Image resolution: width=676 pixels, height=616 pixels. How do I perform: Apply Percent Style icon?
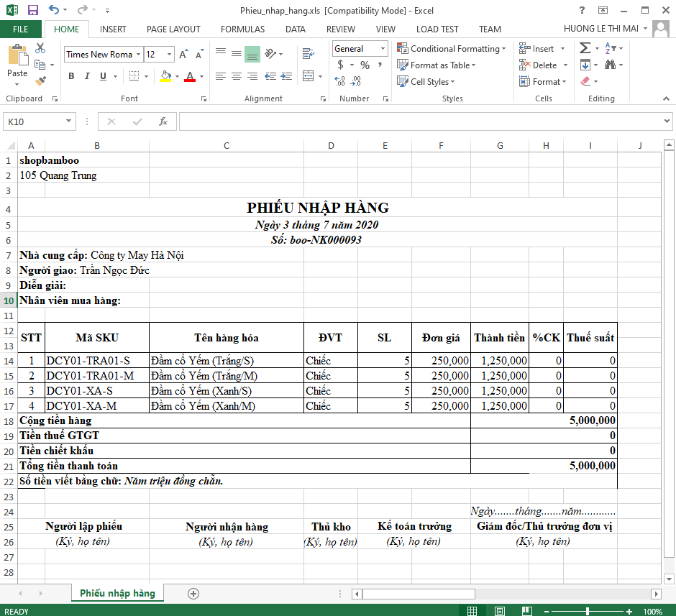365,65
